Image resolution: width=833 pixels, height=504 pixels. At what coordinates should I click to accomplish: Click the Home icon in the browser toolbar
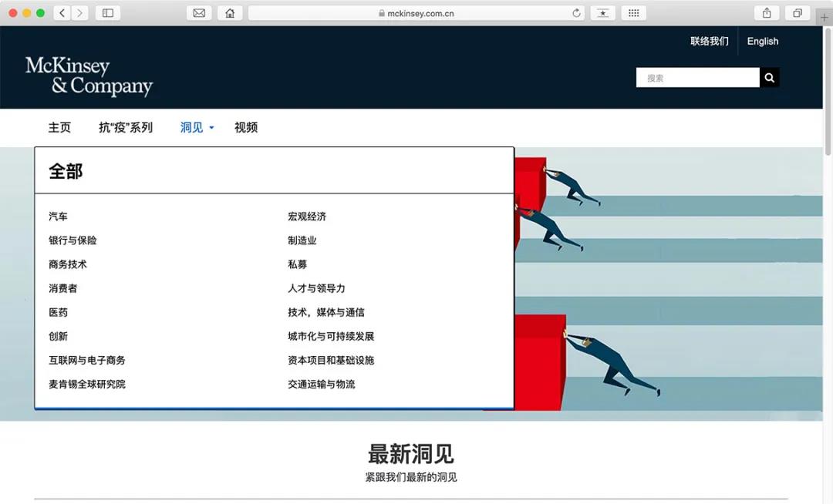(229, 12)
